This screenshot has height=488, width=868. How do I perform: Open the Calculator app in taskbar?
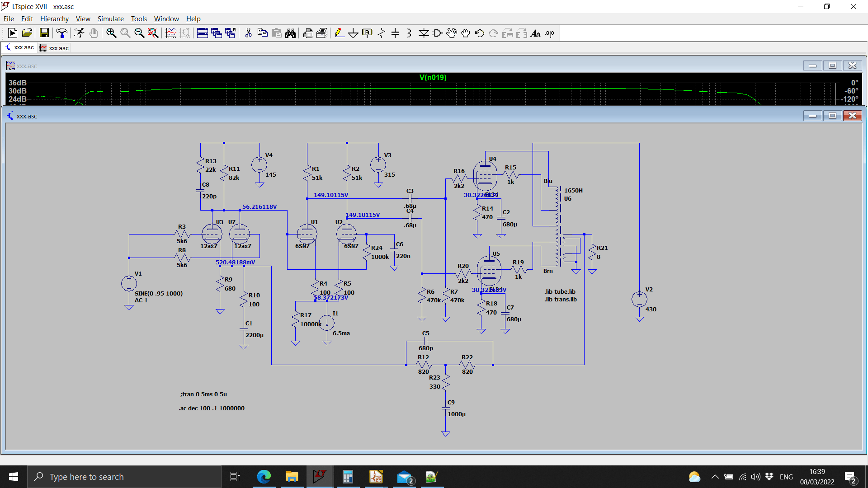click(347, 477)
